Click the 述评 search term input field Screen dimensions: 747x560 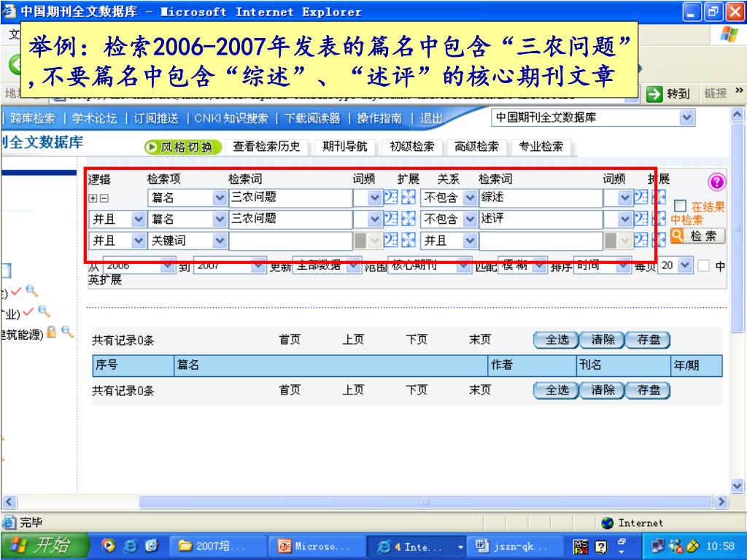(541, 219)
